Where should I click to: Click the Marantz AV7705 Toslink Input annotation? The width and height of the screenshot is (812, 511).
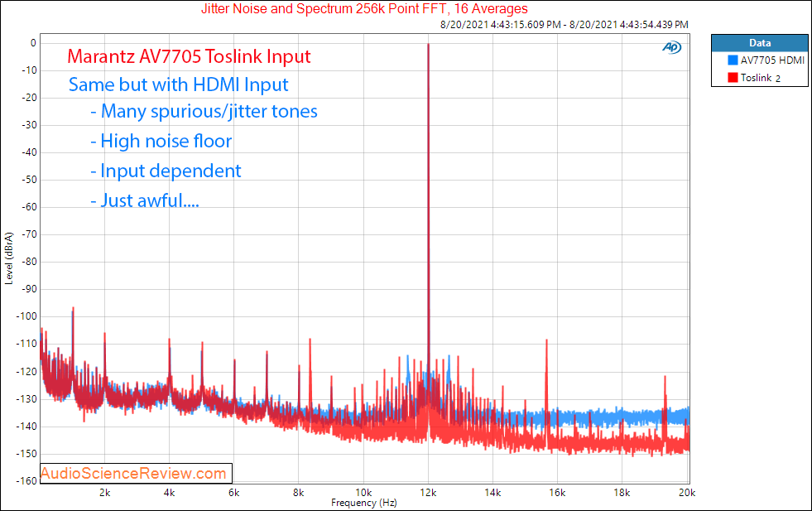click(189, 56)
